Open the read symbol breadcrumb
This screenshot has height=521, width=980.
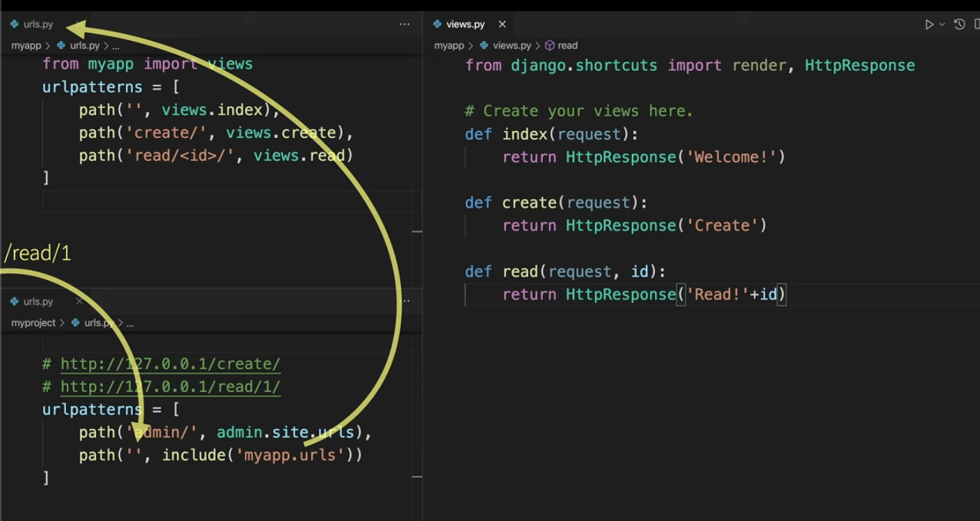coord(562,45)
